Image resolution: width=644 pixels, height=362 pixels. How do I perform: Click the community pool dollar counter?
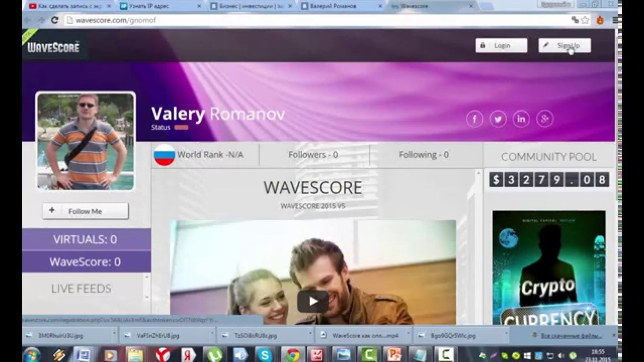(x=549, y=179)
